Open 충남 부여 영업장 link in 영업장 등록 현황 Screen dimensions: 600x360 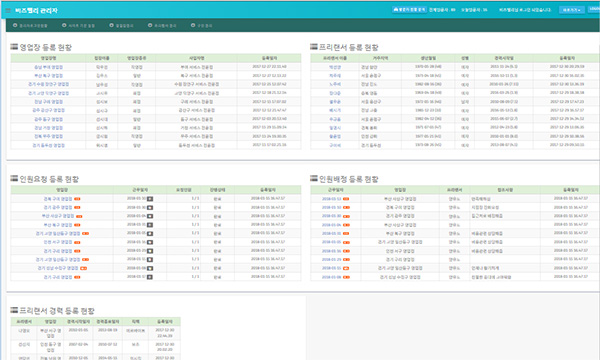tap(49, 67)
